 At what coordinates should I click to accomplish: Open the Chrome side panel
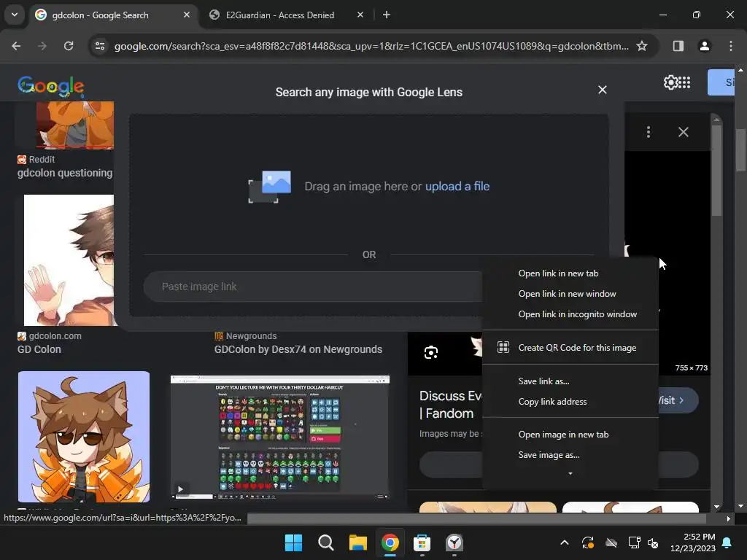coord(678,46)
